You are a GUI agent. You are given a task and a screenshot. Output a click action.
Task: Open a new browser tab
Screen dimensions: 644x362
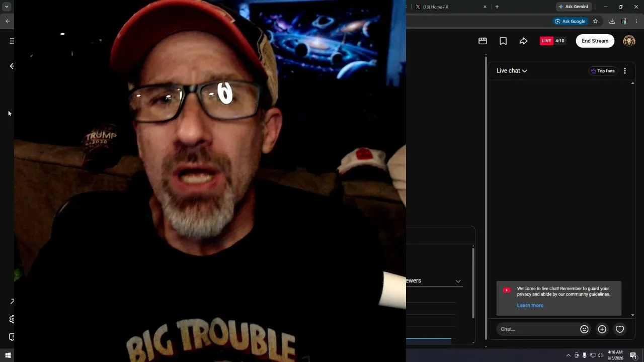497,7
